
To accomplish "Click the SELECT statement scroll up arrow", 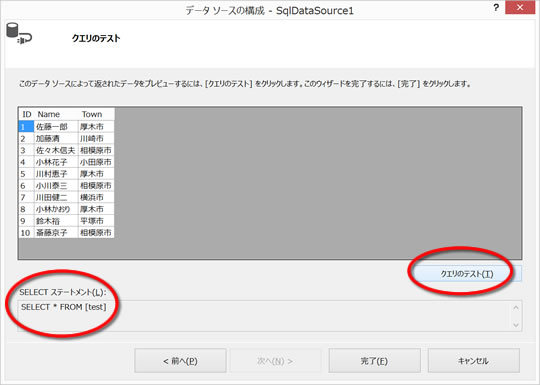I will pyautogui.click(x=516, y=307).
